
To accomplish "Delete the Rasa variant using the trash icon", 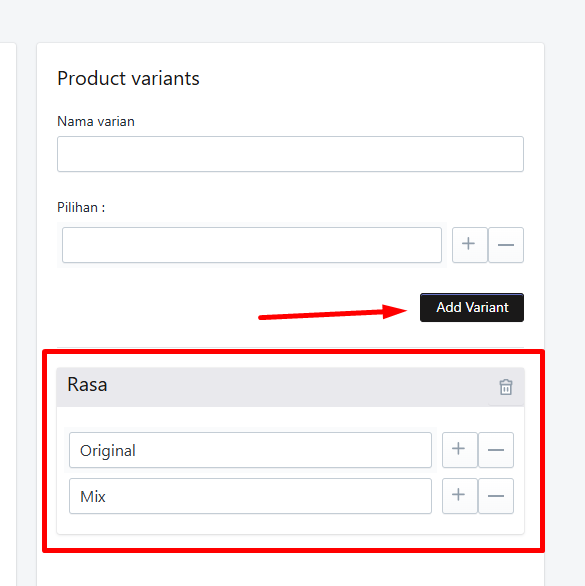I will click(x=506, y=387).
